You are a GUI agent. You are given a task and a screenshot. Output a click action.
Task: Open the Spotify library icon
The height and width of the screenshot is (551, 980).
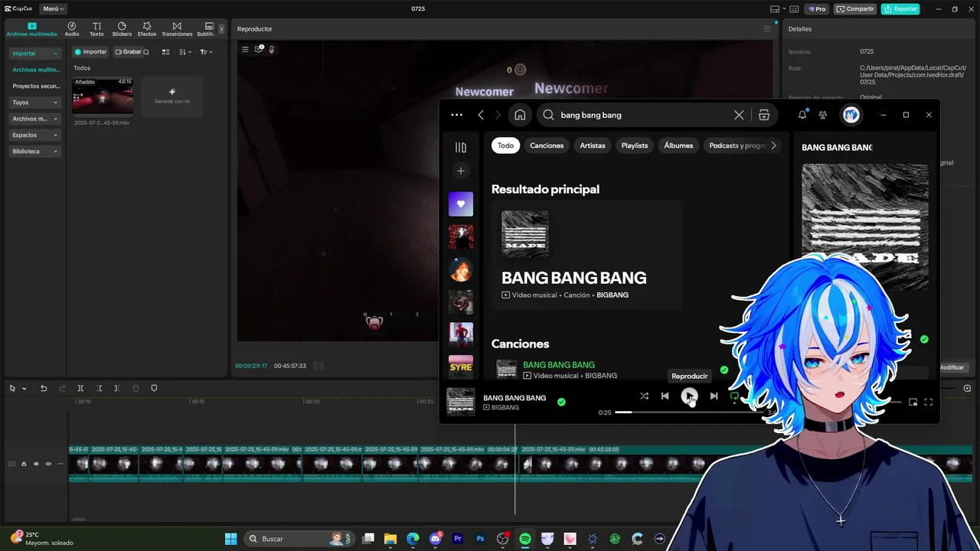461,147
